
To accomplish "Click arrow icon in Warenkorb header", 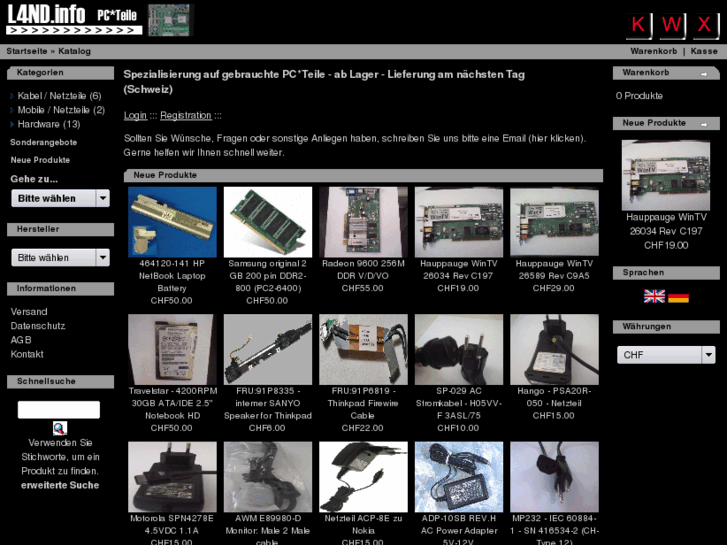I will click(x=704, y=74).
